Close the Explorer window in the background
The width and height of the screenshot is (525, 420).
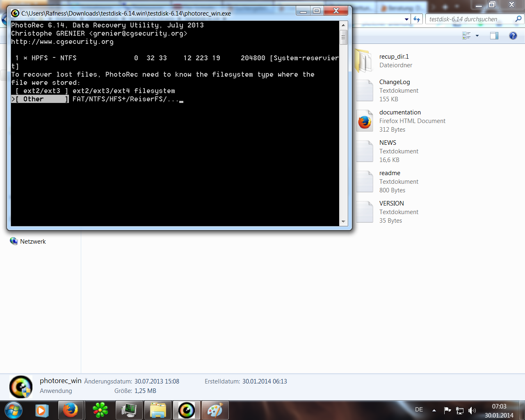(511, 5)
